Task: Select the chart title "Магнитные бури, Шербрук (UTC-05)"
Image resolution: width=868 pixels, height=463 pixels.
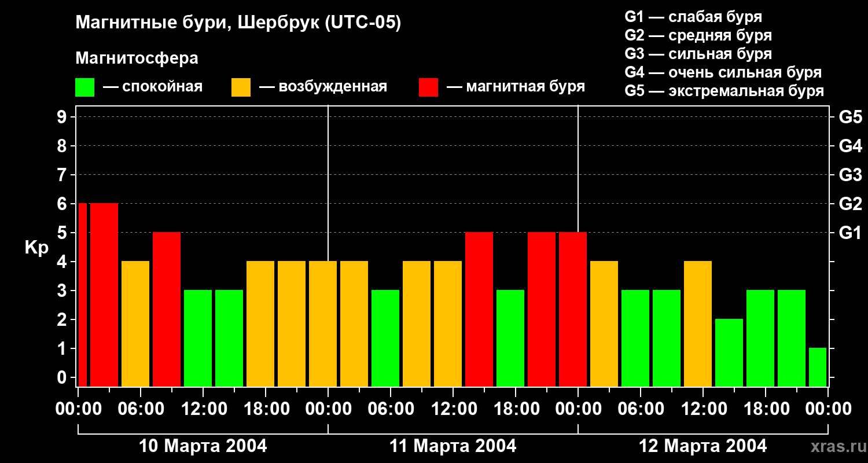Action: tap(238, 23)
